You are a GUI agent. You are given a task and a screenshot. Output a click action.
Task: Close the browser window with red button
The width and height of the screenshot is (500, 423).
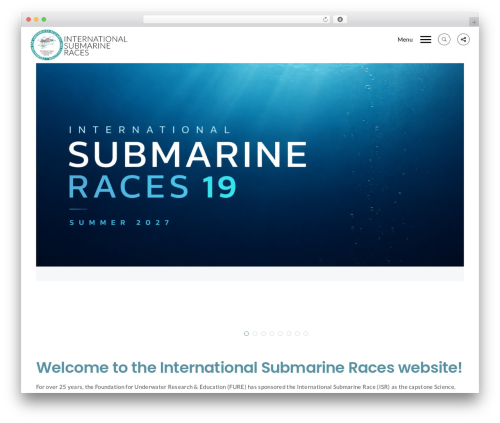pos(29,19)
